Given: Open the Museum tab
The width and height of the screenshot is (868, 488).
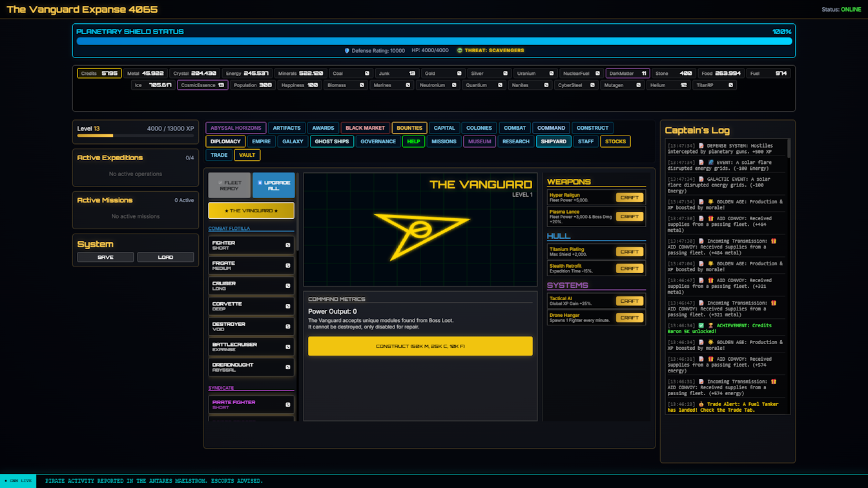Looking at the screenshot, I should 480,141.
